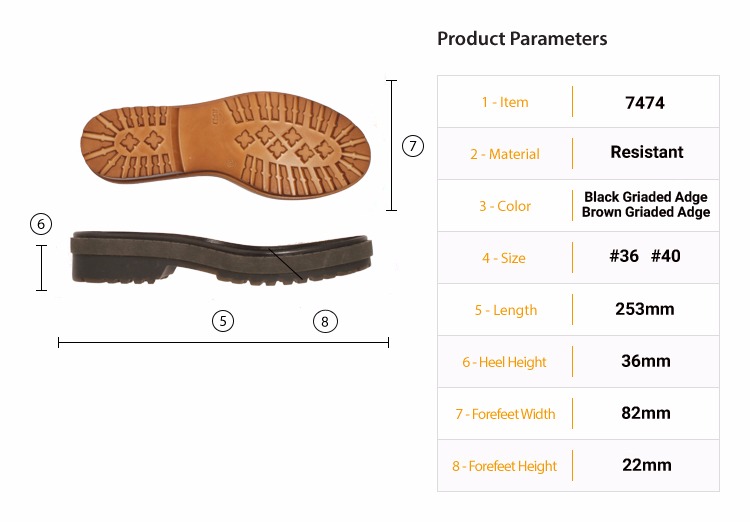Click the '2 - Material' label
Screen dimensions: 750x522
point(505,154)
